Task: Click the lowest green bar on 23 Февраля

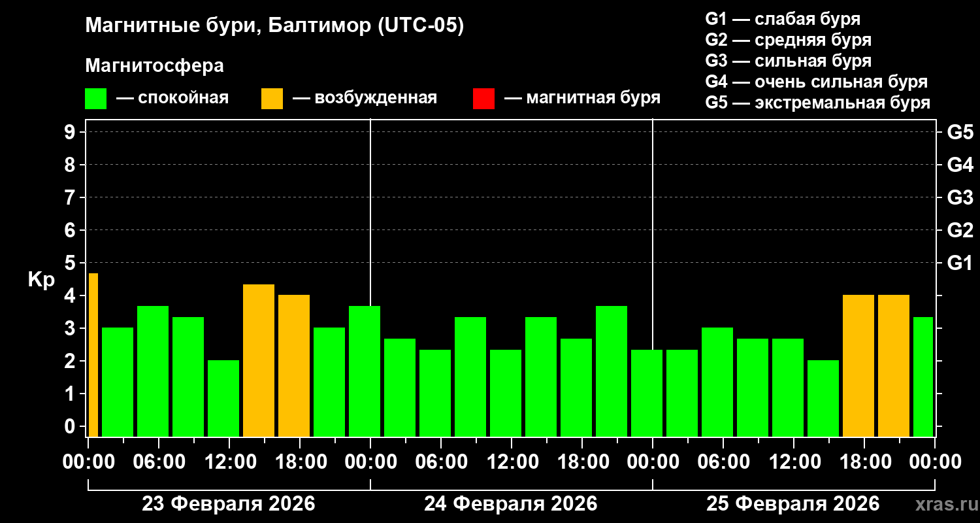Action: [223, 398]
